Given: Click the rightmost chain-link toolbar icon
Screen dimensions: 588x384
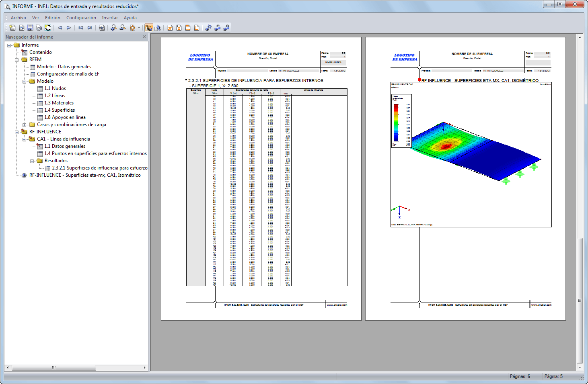Looking at the screenshot, I should (226, 28).
